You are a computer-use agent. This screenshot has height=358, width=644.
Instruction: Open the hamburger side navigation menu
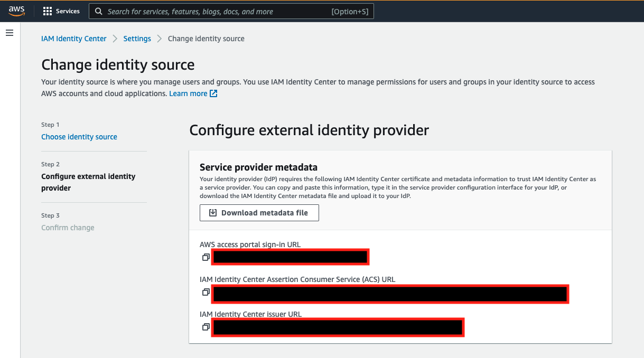pyautogui.click(x=9, y=33)
